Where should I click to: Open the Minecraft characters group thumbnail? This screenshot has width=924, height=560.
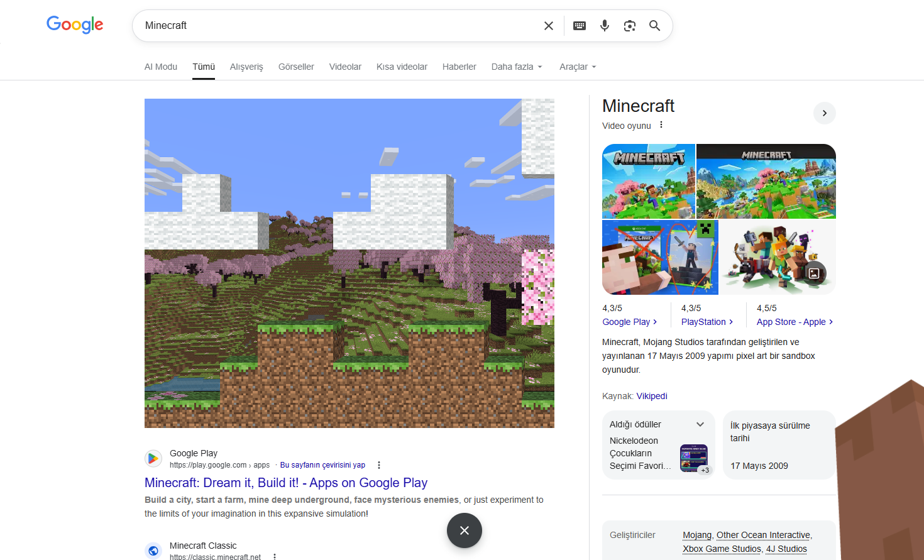click(x=778, y=257)
